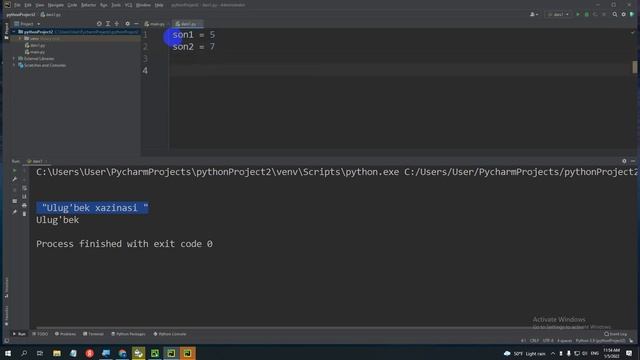Open File Explorer from the taskbar

point(57,353)
